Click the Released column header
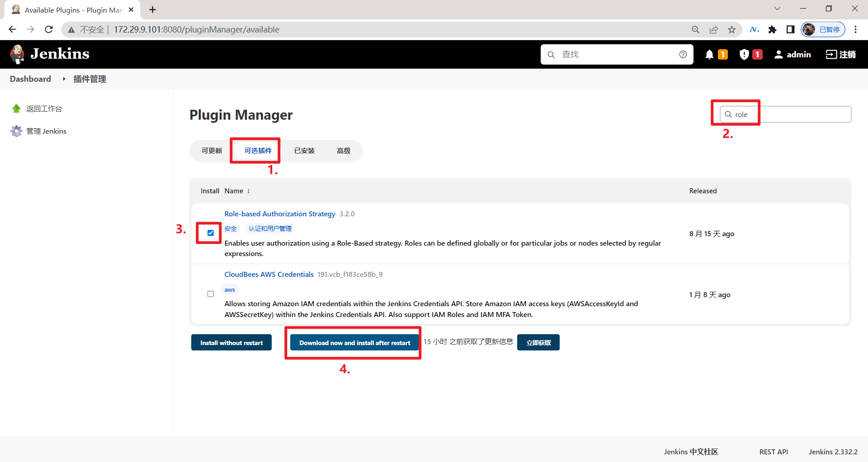The image size is (868, 462). pyautogui.click(x=703, y=191)
